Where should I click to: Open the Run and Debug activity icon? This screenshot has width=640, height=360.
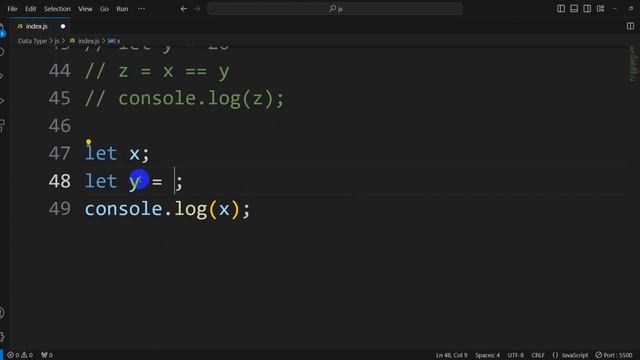tap(2, 100)
